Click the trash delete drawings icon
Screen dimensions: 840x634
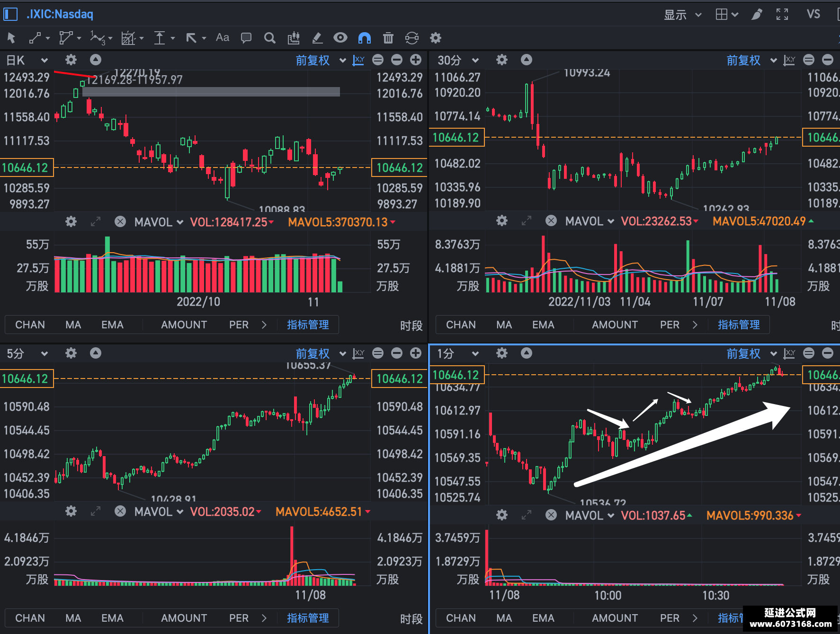(x=388, y=38)
